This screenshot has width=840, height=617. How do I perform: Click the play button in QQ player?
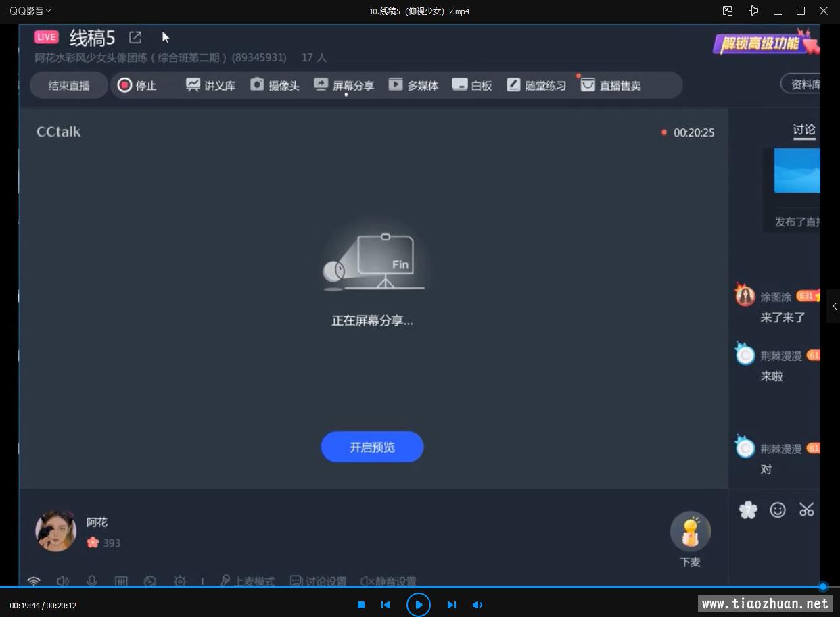(x=418, y=605)
